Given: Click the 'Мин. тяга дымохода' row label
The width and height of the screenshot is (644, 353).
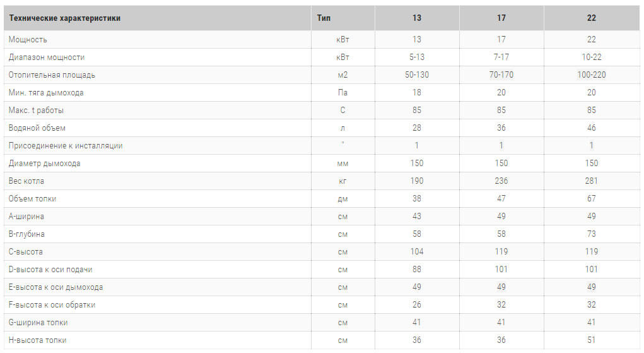Looking at the screenshot, I should (x=46, y=93).
